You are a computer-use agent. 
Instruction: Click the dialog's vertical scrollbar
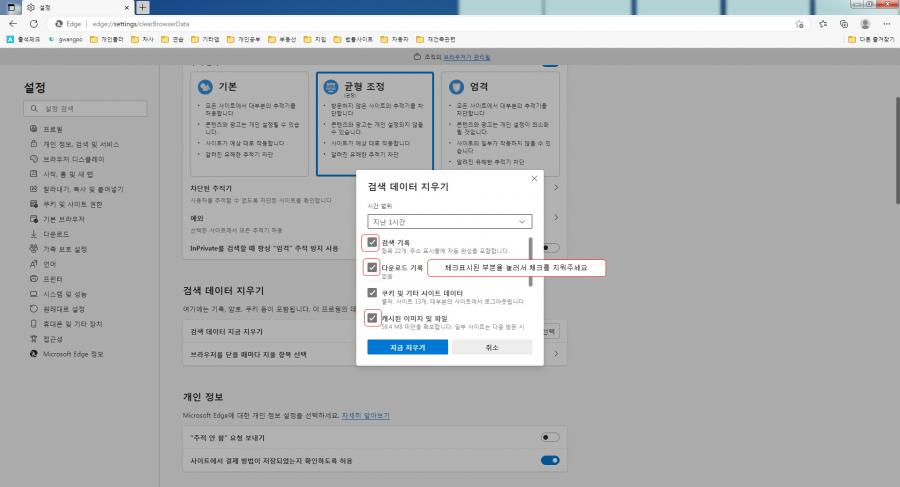pyautogui.click(x=531, y=261)
